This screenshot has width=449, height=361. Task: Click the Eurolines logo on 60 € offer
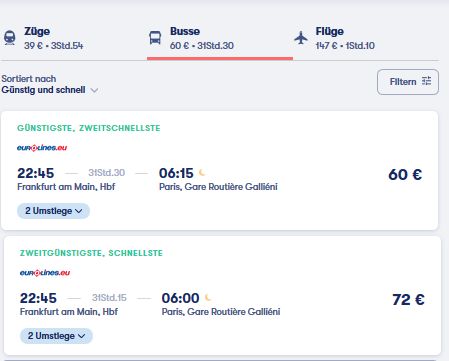pos(42,148)
